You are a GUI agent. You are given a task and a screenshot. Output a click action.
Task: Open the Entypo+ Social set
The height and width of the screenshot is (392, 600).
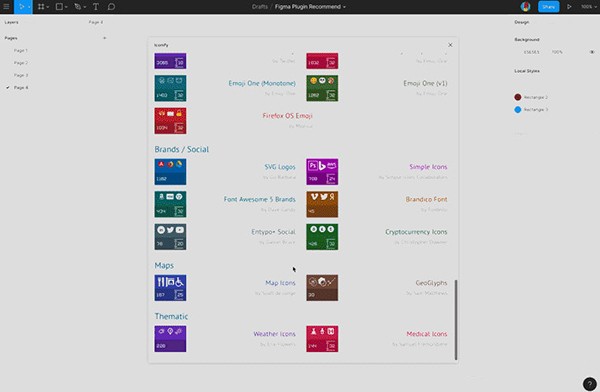pyautogui.click(x=273, y=232)
